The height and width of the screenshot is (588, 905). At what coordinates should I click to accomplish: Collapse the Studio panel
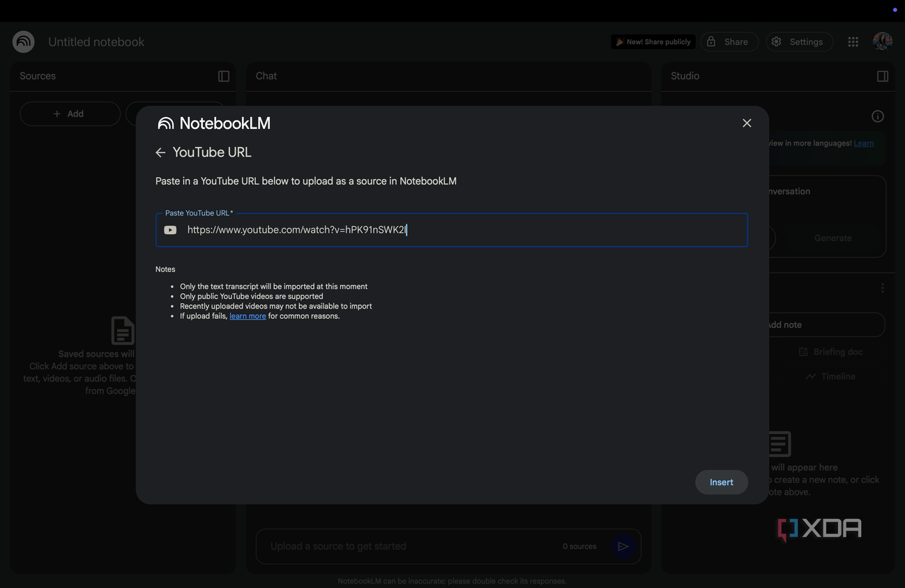(x=883, y=77)
